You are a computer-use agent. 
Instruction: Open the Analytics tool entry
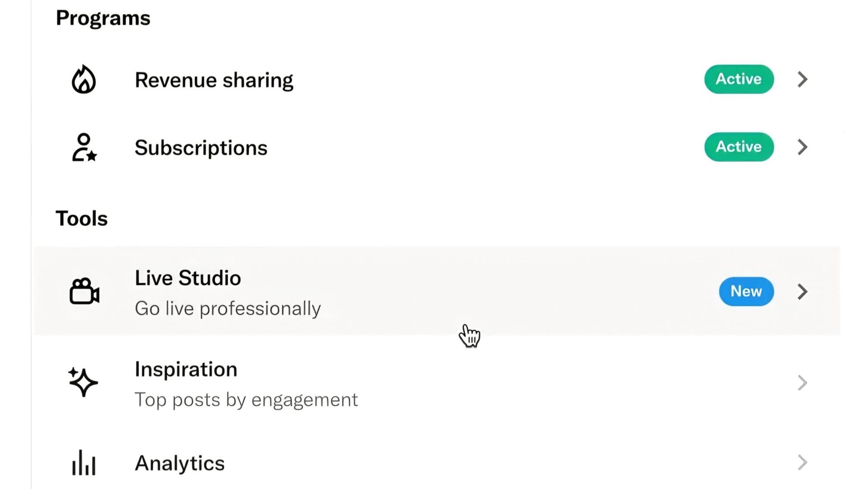pyautogui.click(x=436, y=463)
